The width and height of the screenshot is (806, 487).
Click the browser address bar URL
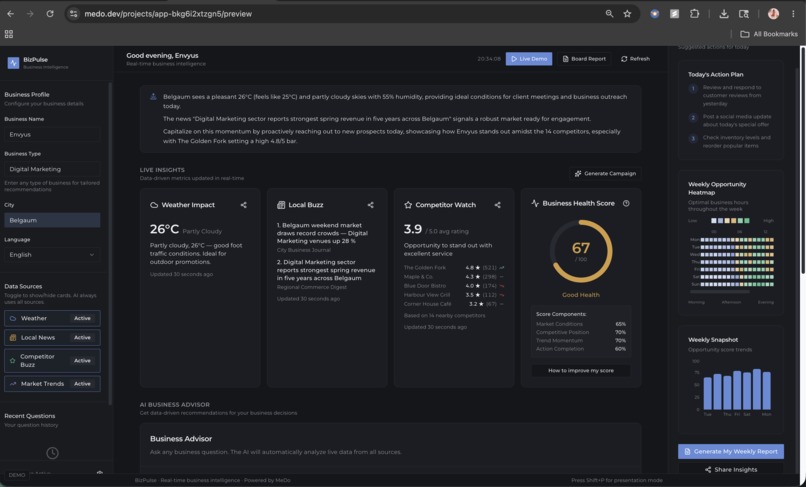pyautogui.click(x=168, y=14)
